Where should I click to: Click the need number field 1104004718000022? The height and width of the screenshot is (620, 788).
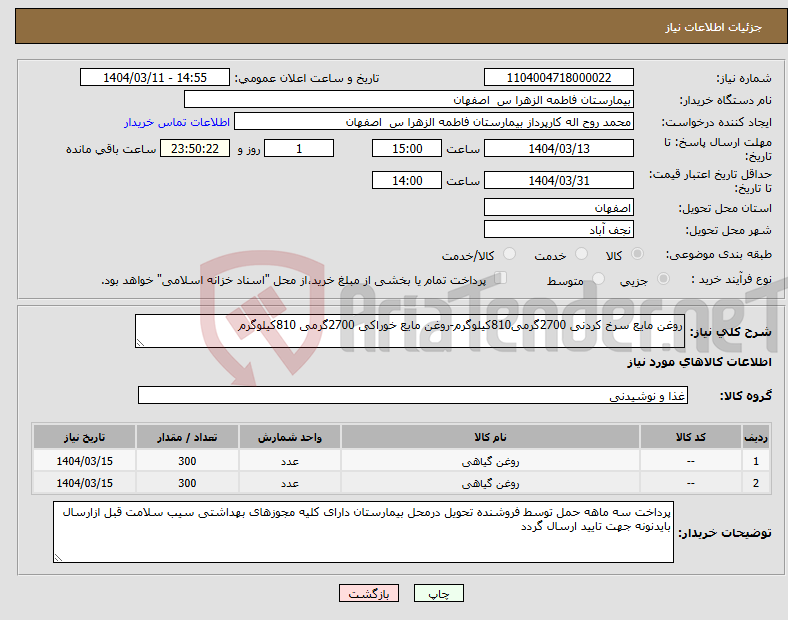tap(558, 78)
